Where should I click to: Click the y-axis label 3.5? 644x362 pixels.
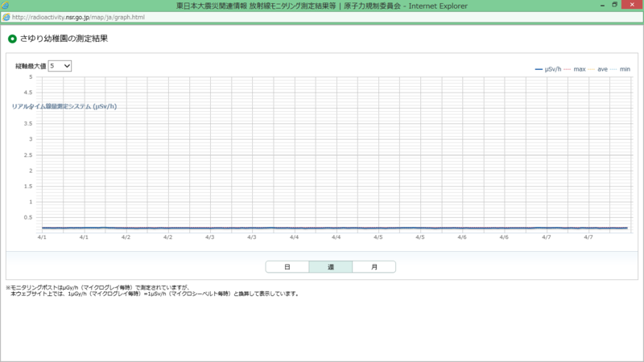(x=28, y=124)
